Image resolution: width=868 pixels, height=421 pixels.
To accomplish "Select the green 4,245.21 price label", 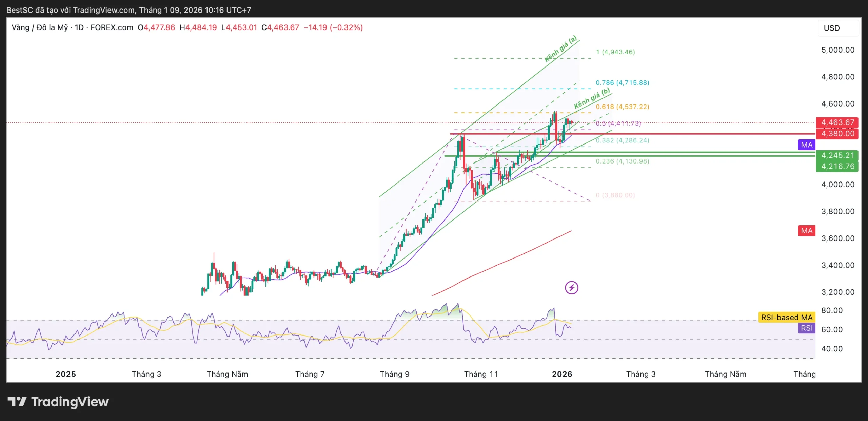I will coord(837,155).
